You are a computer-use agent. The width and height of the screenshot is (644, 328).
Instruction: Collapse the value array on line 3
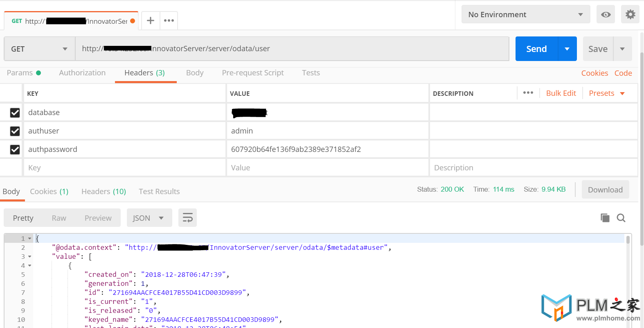pyautogui.click(x=30, y=257)
